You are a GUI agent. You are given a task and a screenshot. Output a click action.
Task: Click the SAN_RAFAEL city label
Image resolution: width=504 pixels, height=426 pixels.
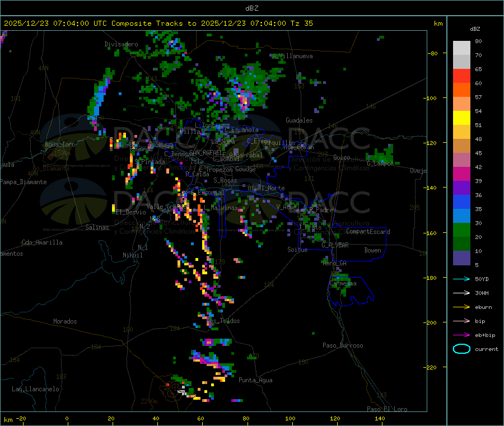[206, 152]
